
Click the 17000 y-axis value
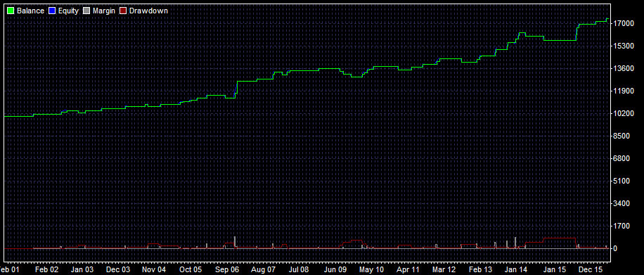623,23
